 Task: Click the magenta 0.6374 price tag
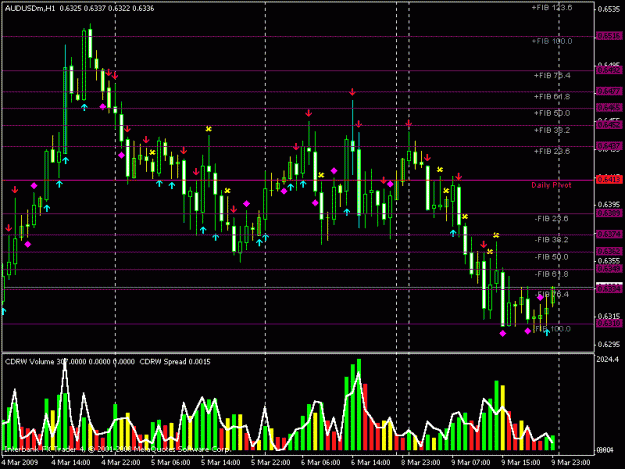tap(609, 234)
